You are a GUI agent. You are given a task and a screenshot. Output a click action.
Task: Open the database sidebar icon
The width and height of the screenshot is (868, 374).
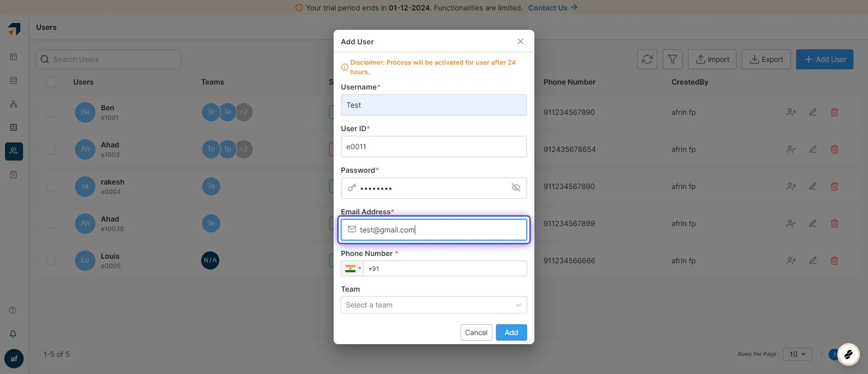coord(14,80)
